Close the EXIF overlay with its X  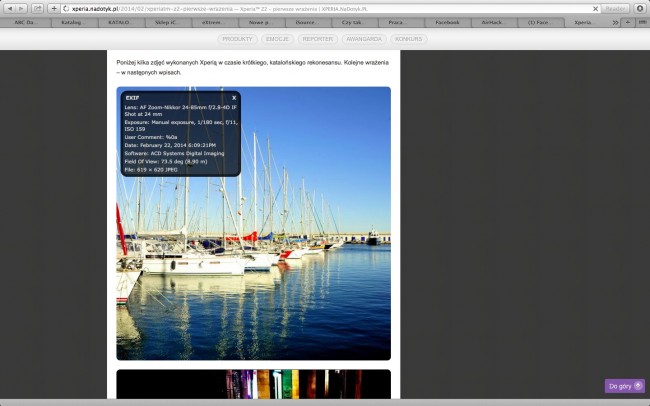pyautogui.click(x=234, y=98)
